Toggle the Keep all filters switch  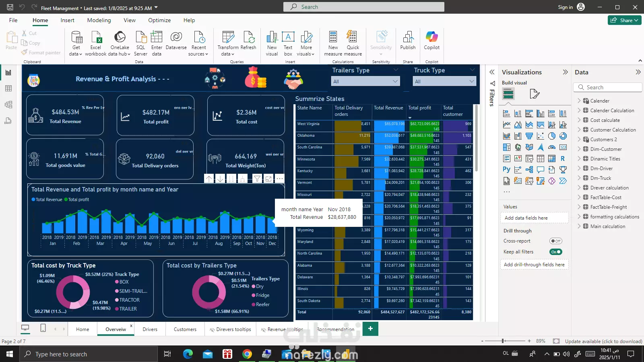pyautogui.click(x=555, y=252)
